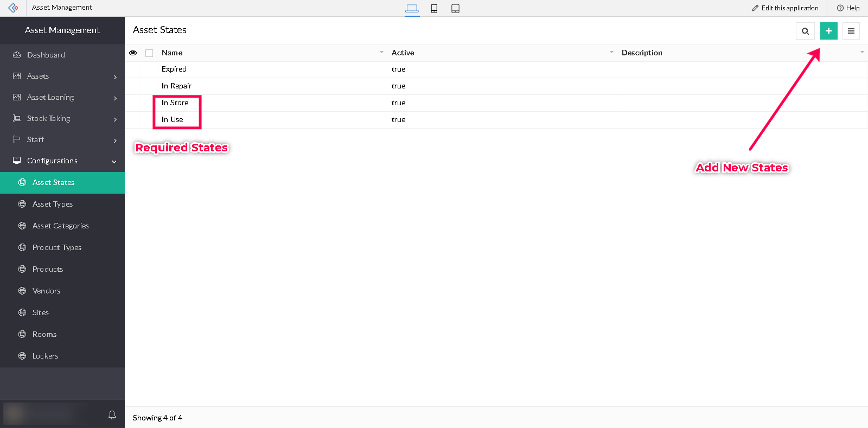Screen dimensions: 868x428
Task: Open Dashboard from the sidebar
Action: point(62,55)
